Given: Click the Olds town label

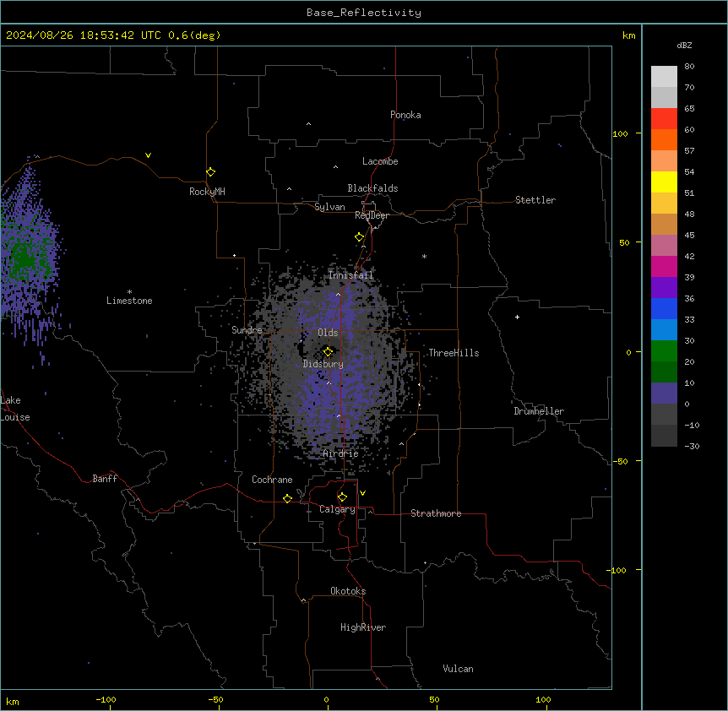Looking at the screenshot, I should [328, 333].
